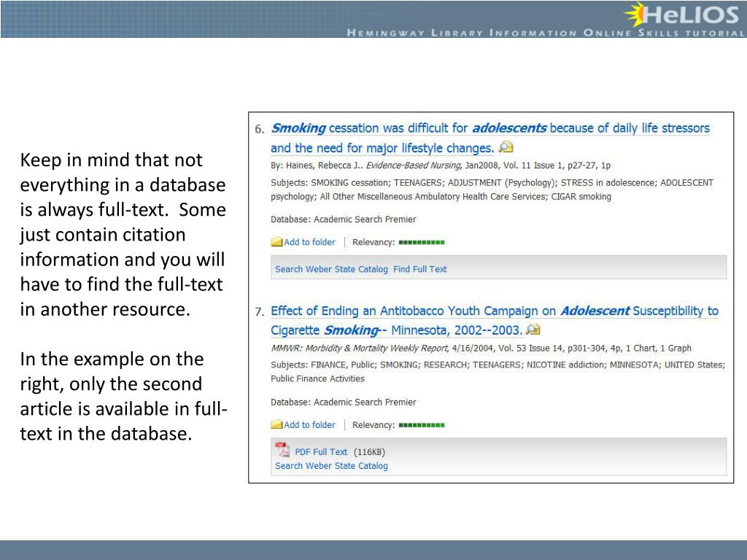Click Find Full Text link under article 6

(x=419, y=269)
